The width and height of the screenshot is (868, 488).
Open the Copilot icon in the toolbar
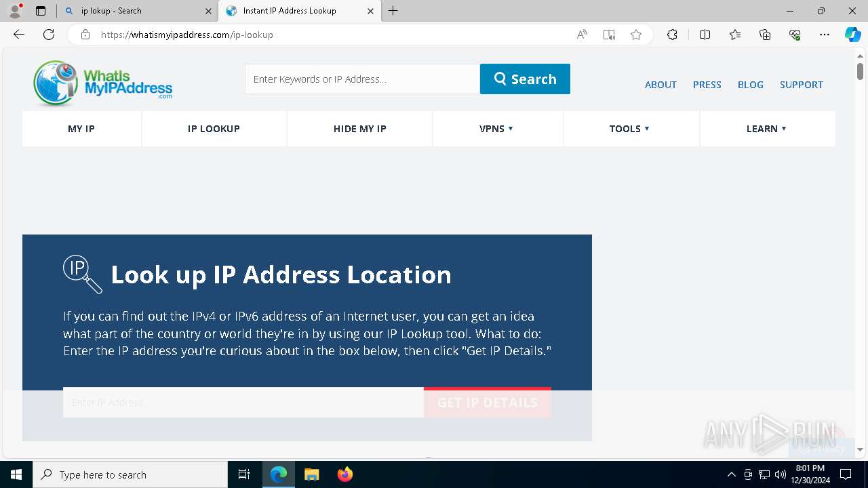coord(852,35)
